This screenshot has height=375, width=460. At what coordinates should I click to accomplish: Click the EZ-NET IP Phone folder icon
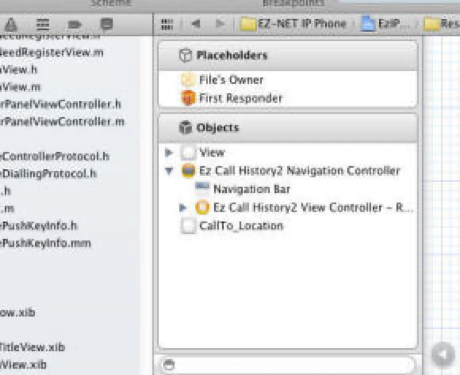[x=248, y=24]
